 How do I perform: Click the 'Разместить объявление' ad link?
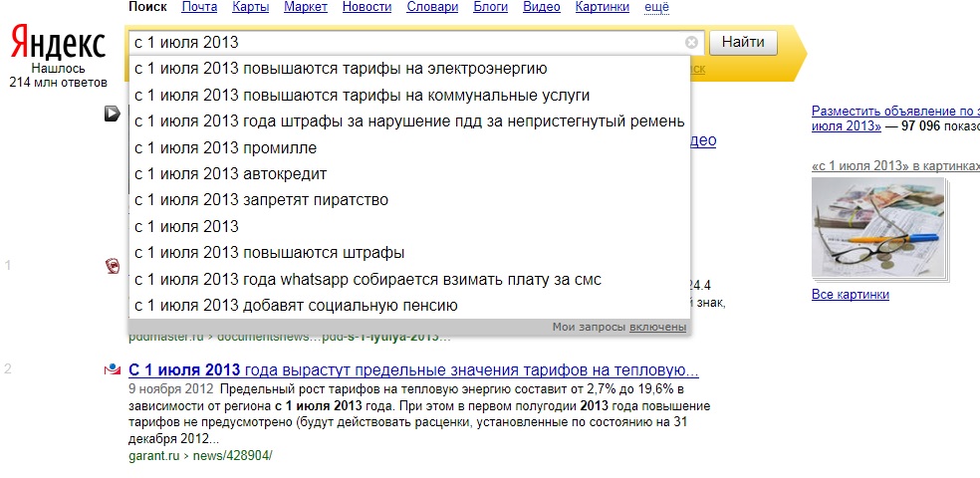(x=894, y=112)
